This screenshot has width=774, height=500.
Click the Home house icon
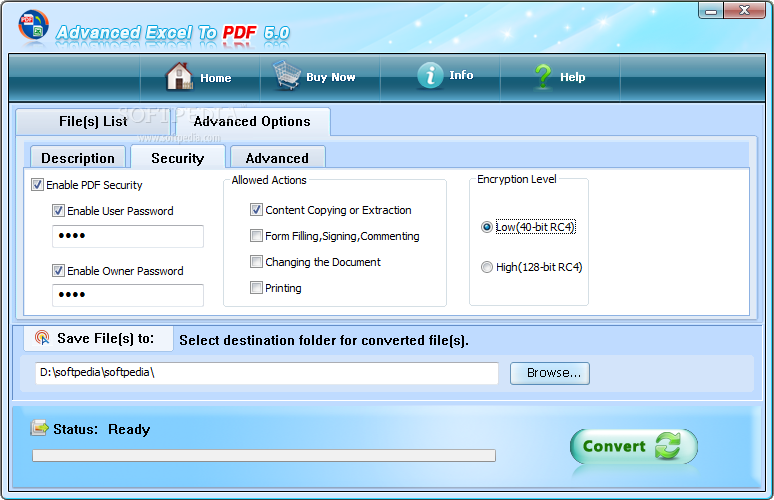(x=179, y=77)
